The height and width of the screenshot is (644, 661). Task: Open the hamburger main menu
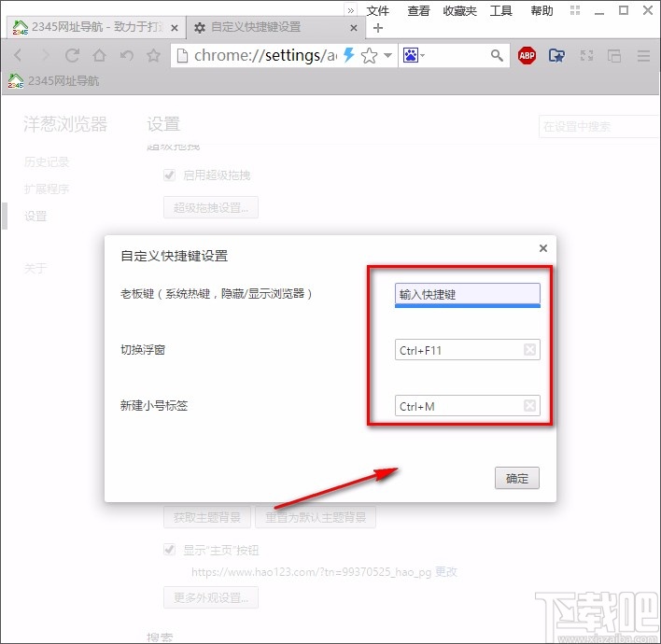(x=643, y=55)
